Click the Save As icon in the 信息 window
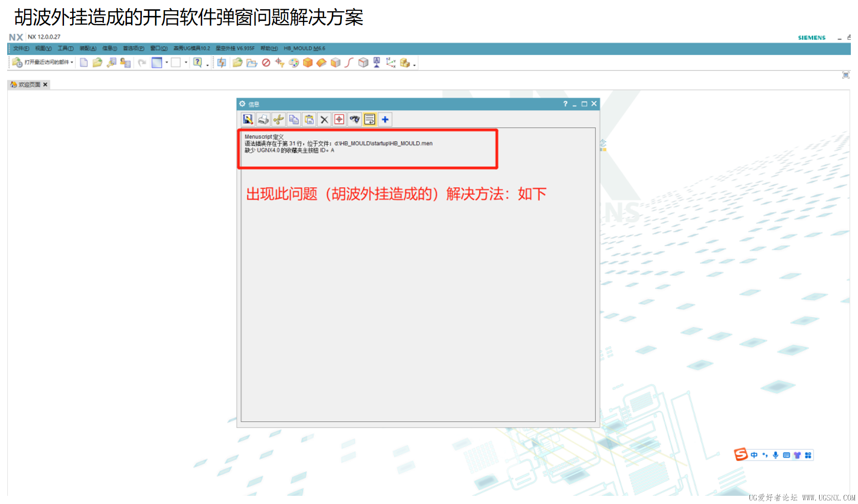Viewport: 858px width, 504px height. [x=248, y=119]
